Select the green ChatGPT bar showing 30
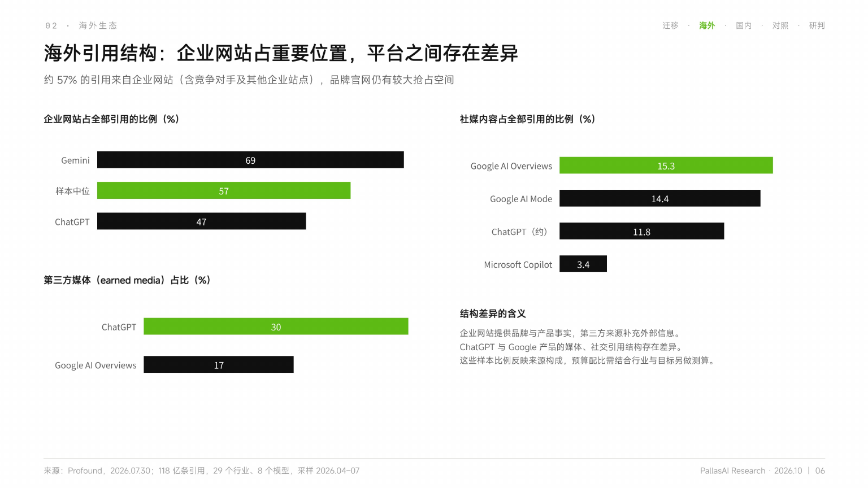Viewport: 868px width, 488px height. point(276,326)
